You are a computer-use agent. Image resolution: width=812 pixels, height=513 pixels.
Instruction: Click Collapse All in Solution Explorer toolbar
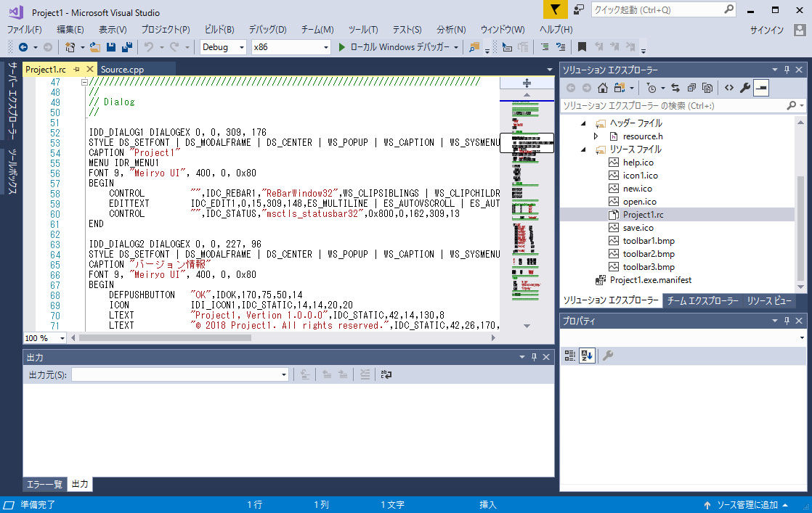[x=691, y=88]
